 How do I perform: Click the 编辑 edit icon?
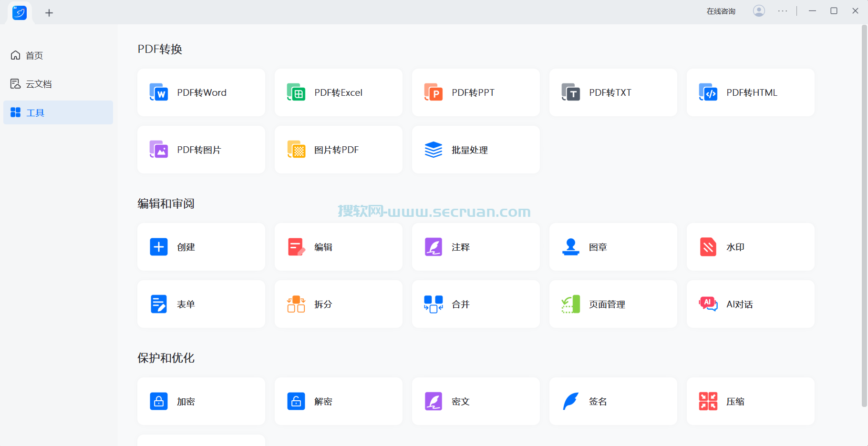point(296,247)
